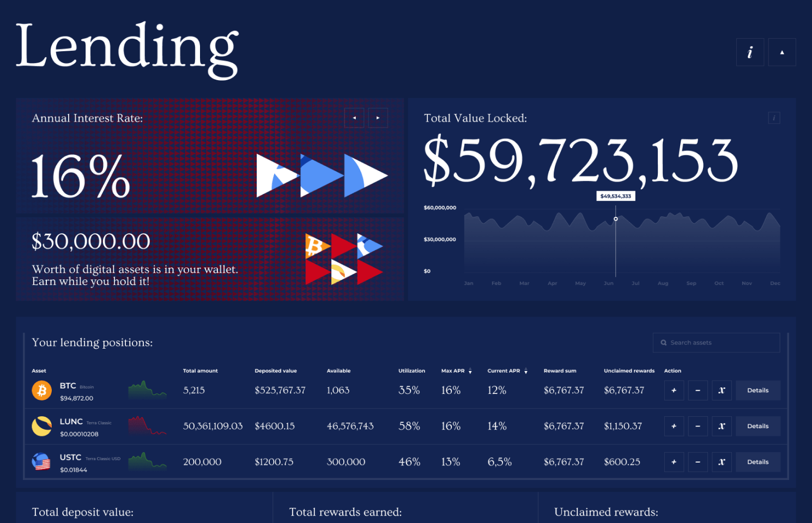Open Details for USTC position
The image size is (812, 523).
pyautogui.click(x=758, y=462)
